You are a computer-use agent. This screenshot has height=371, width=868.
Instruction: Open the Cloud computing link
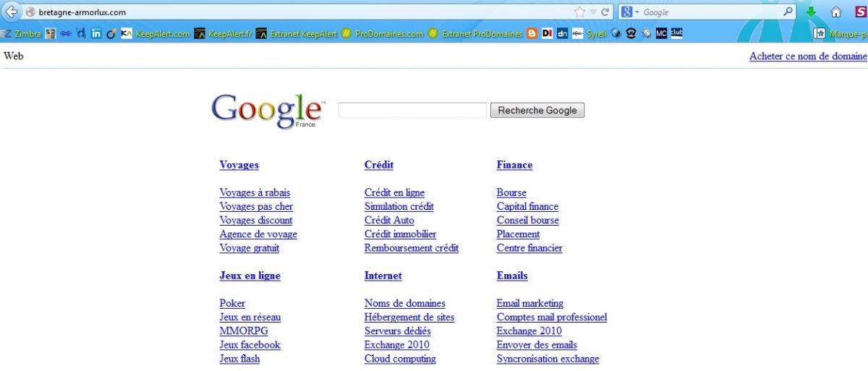pos(400,358)
